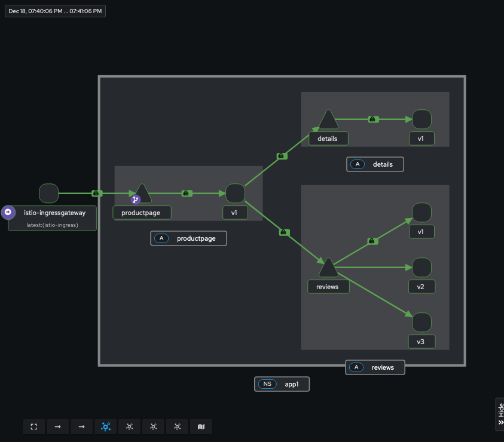Select the reviews service triangle node
Viewport: 504px width, 442px height.
pos(328,267)
